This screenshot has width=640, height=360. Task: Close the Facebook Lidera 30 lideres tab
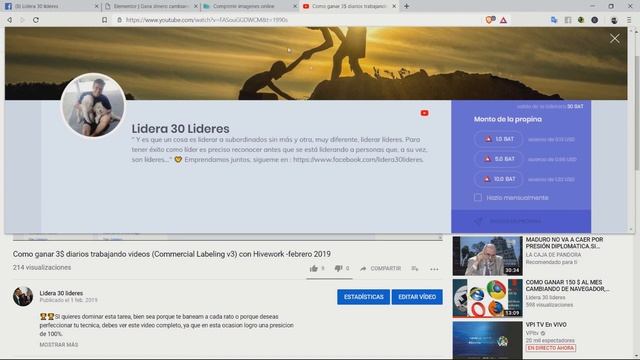[x=96, y=6]
